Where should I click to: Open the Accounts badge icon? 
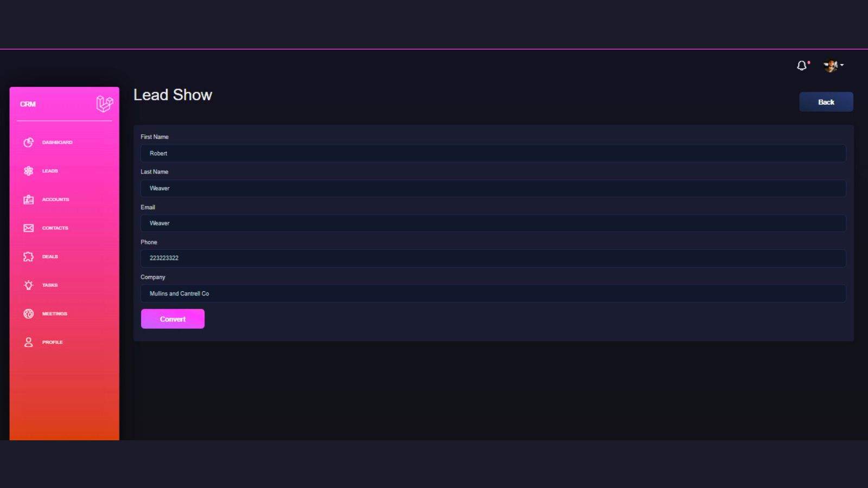29,200
